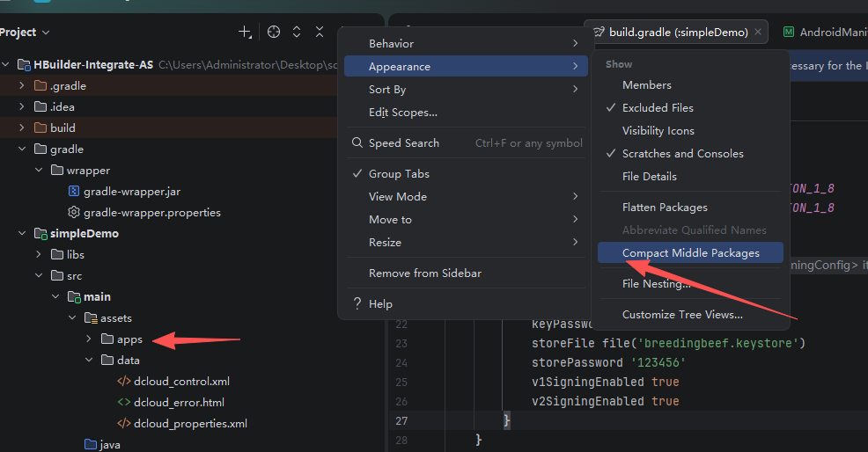Screen dimensions: 868x452
Task: Choose Edit Scopes... menu entry
Action: tap(465, 113)
